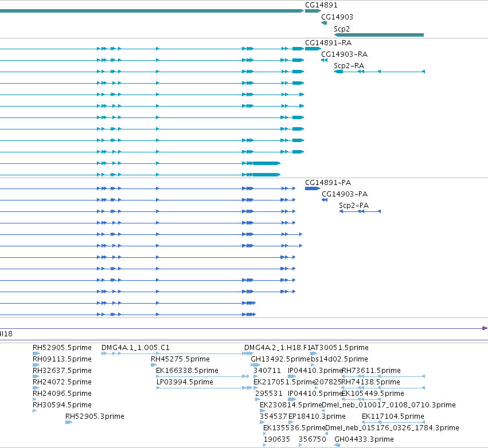The width and height of the screenshot is (488, 448).
Task: Open EST RH32637.5prime
Action: pyautogui.click(x=62, y=371)
